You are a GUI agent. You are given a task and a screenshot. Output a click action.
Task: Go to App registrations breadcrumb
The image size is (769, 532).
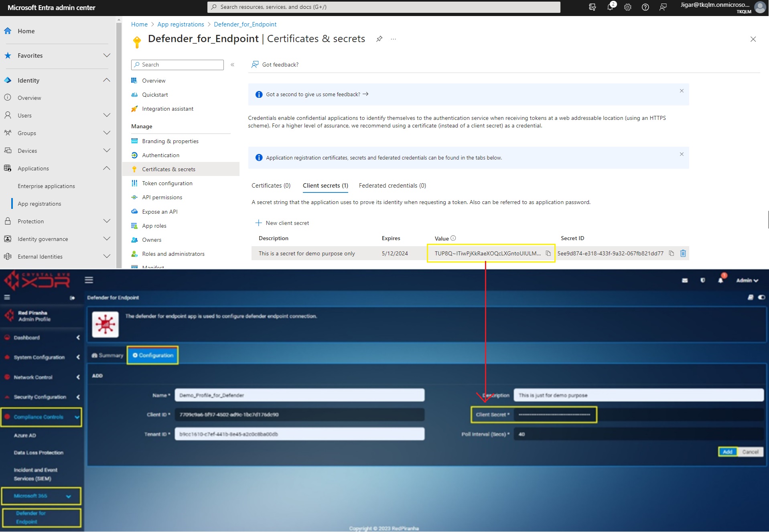coord(181,24)
